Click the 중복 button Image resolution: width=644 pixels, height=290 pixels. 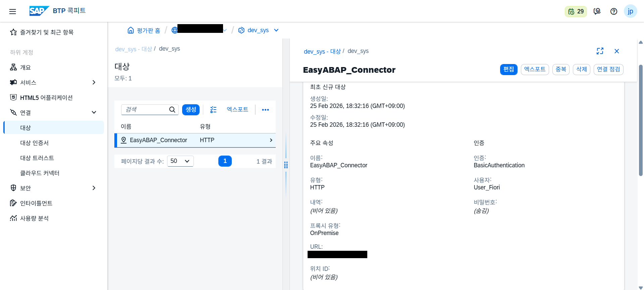click(x=561, y=69)
